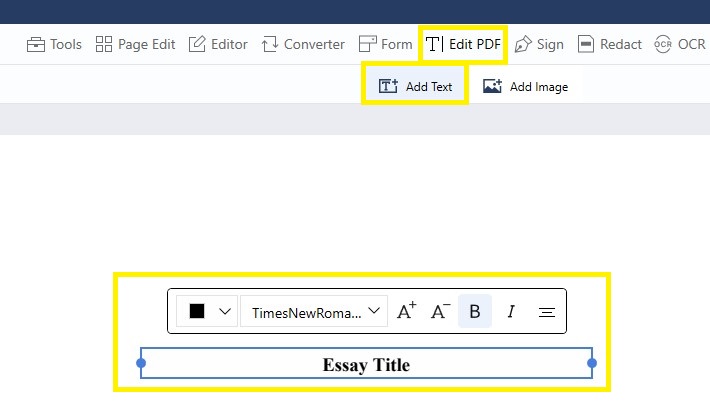Toggle italic formatting
Viewport: 710px width, 408px height.
point(511,311)
